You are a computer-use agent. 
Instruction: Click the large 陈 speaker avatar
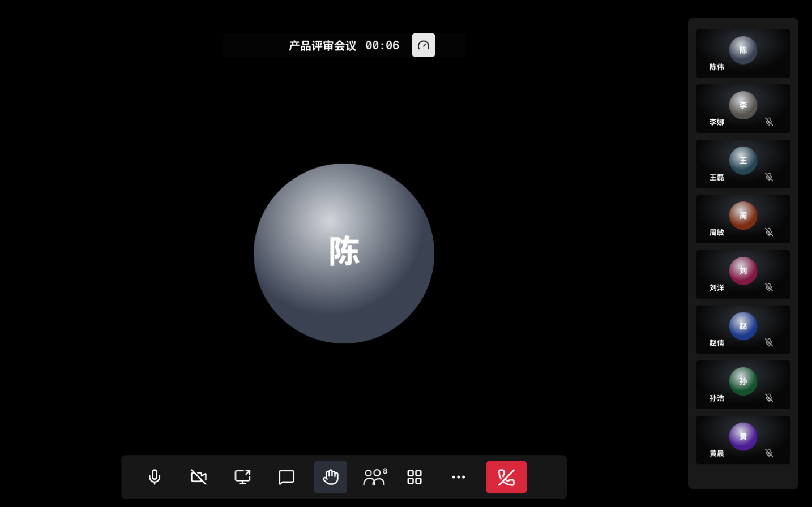[344, 253]
